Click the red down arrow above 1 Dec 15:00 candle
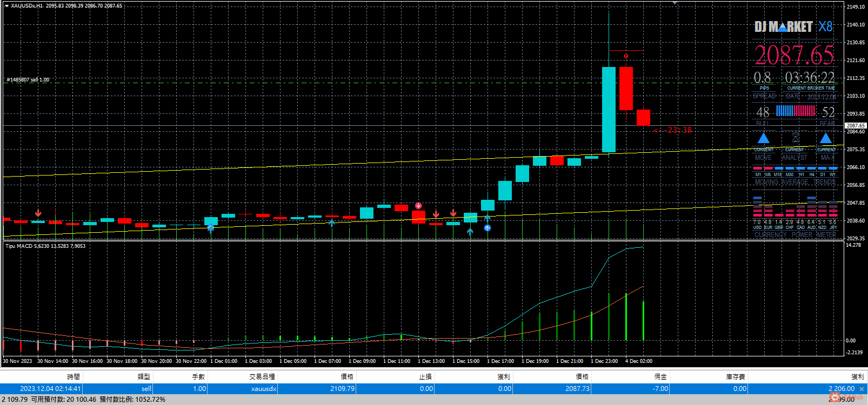Screen dimensions: 868x405 (453, 213)
